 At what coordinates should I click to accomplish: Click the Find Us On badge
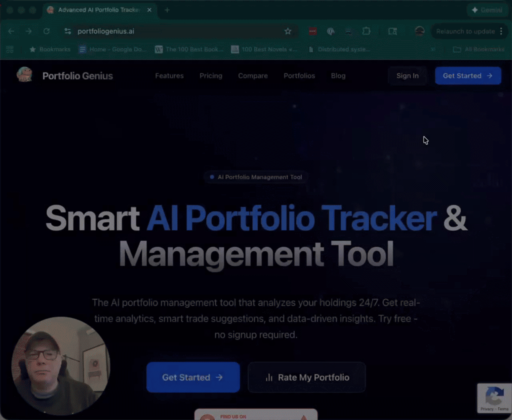tap(255, 415)
